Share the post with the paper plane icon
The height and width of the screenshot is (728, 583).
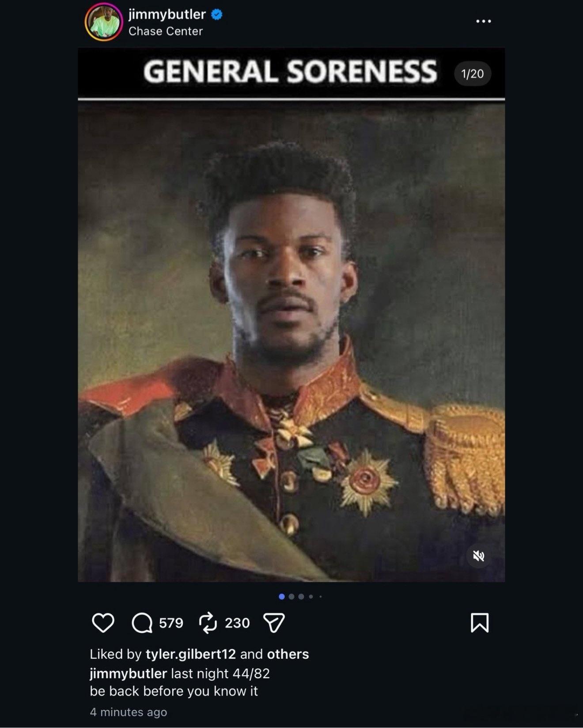[274, 623]
